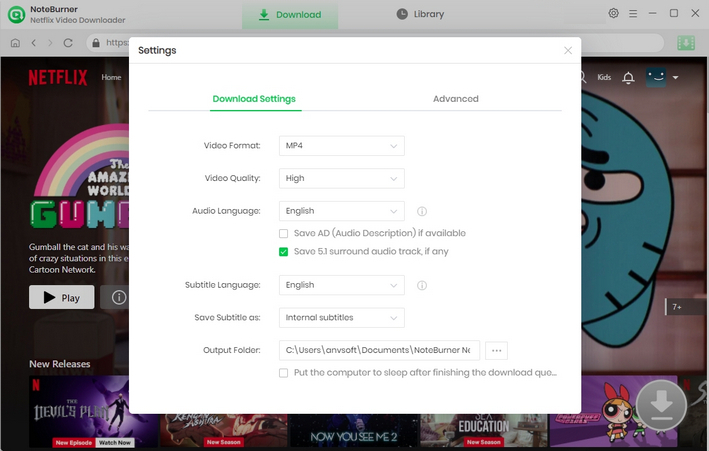Open the green download queue icon
Screen dimensions: 709x451
pyautogui.click(x=686, y=43)
